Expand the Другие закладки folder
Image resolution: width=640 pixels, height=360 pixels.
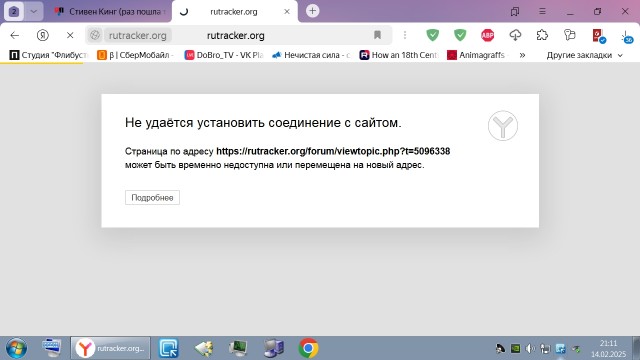click(584, 55)
